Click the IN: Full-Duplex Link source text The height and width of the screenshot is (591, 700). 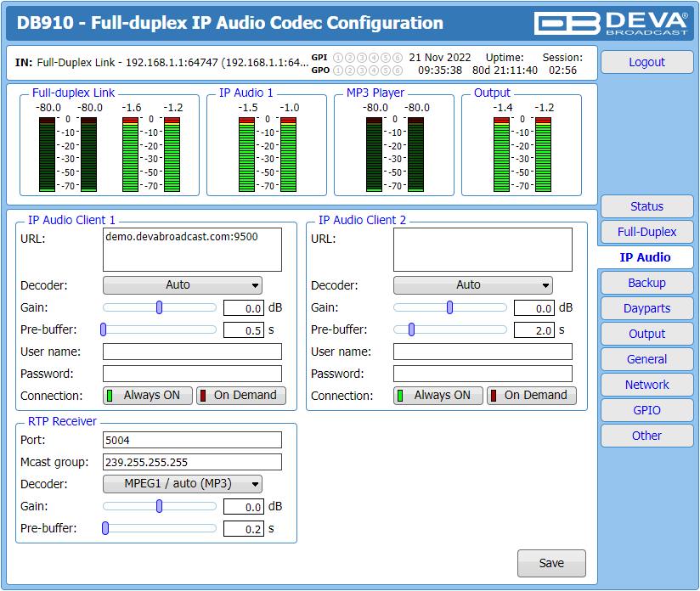tap(161, 63)
